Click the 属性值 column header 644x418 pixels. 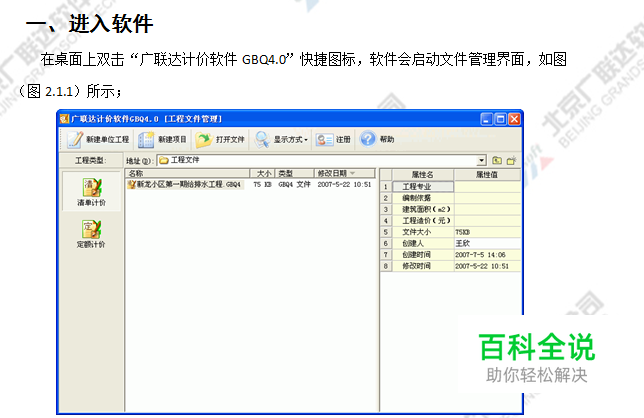(487, 175)
